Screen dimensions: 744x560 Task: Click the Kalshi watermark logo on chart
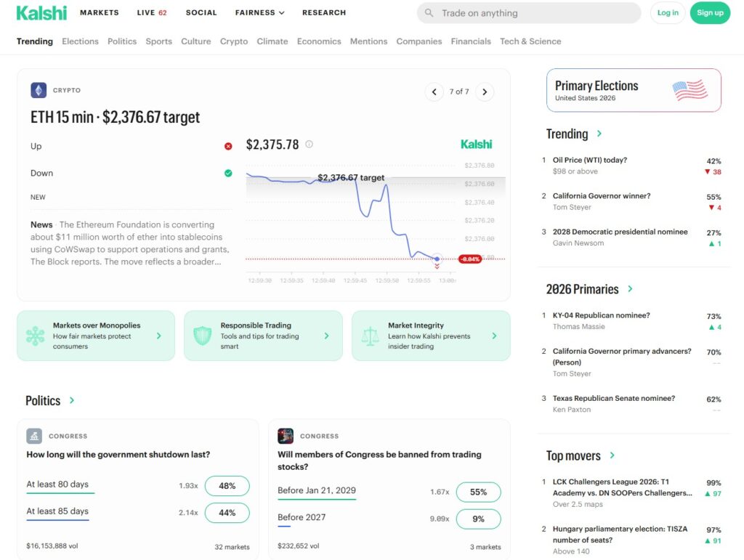(x=477, y=144)
